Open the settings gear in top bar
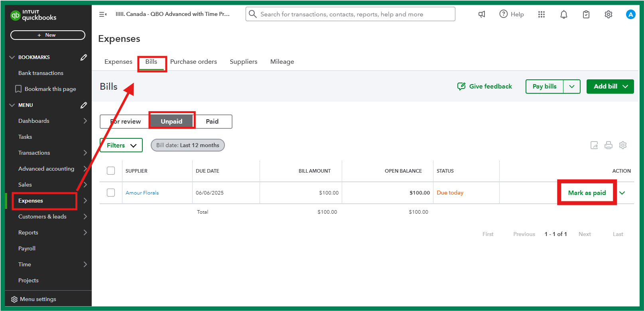 pyautogui.click(x=608, y=14)
